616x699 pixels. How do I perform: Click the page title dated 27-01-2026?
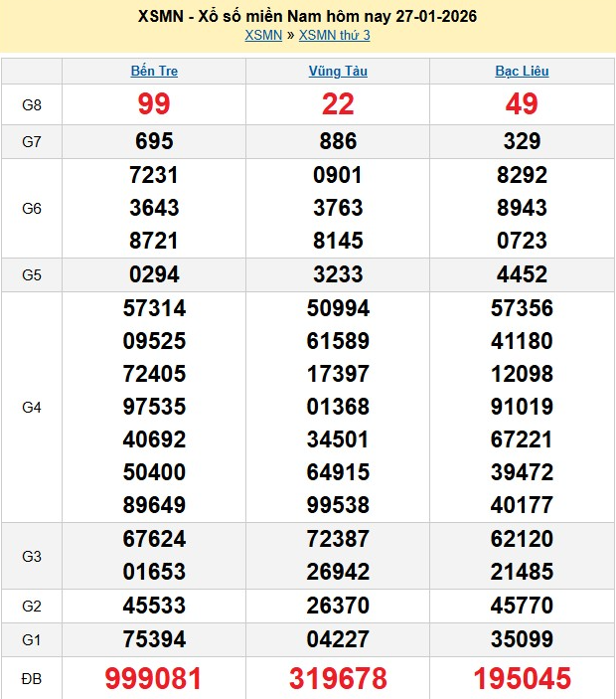click(308, 16)
